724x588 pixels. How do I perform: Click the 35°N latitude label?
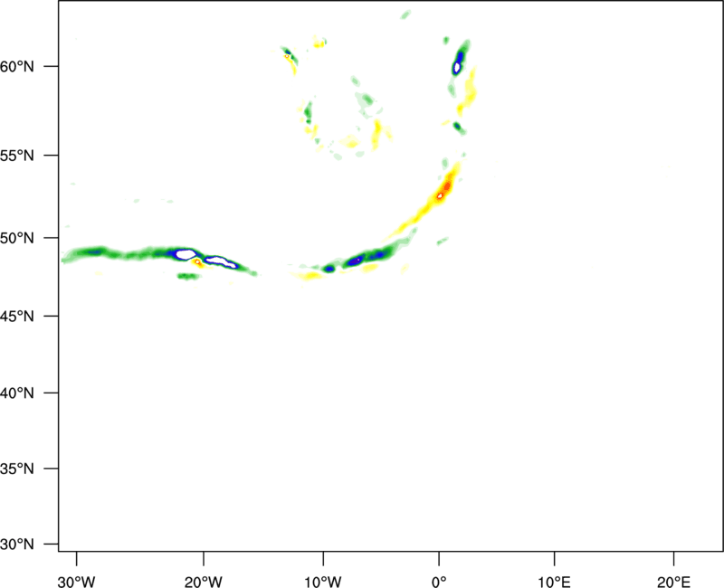[17, 469]
